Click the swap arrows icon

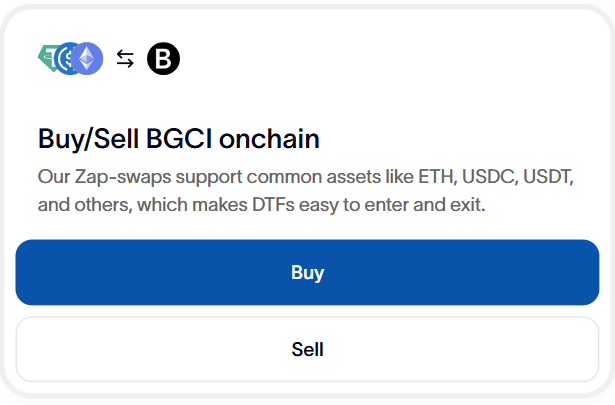pos(125,59)
